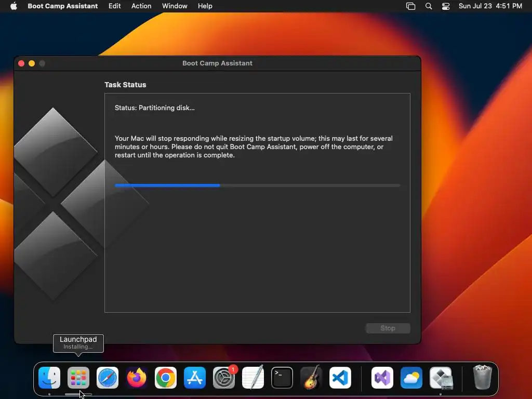Open Spotlight search in menu bar
Image resolution: width=532 pixels, height=399 pixels.
coord(429,6)
